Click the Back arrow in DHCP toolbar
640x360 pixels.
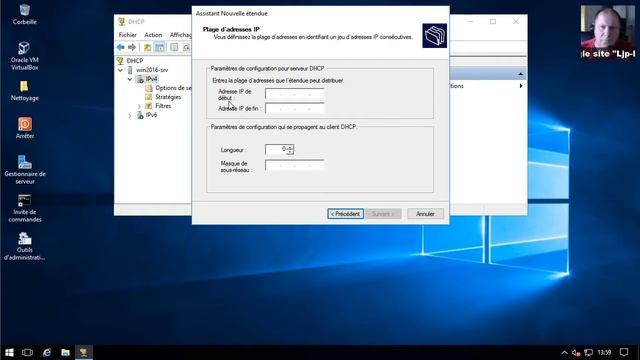(120, 47)
